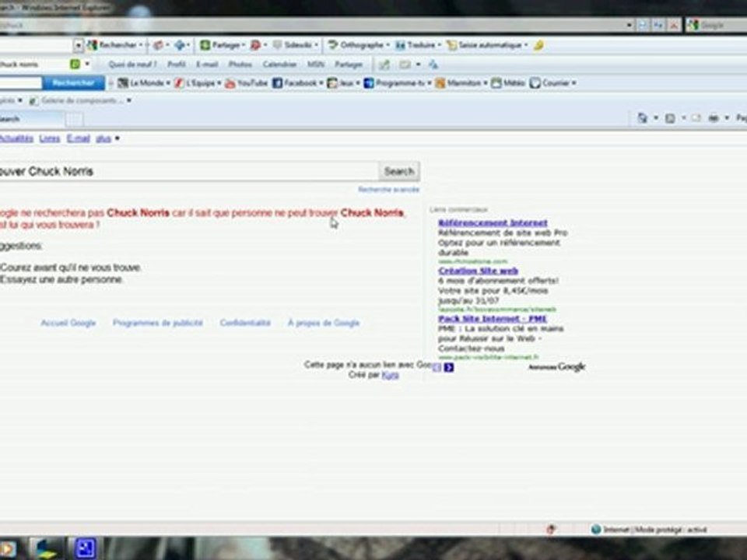Open the YouTube shortcut

[x=246, y=83]
